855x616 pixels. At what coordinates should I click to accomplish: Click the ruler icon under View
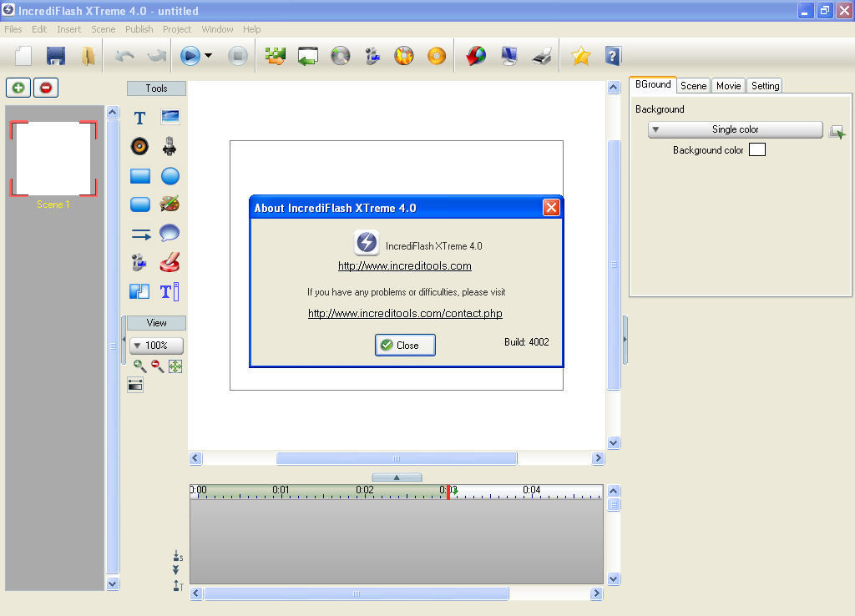[135, 385]
